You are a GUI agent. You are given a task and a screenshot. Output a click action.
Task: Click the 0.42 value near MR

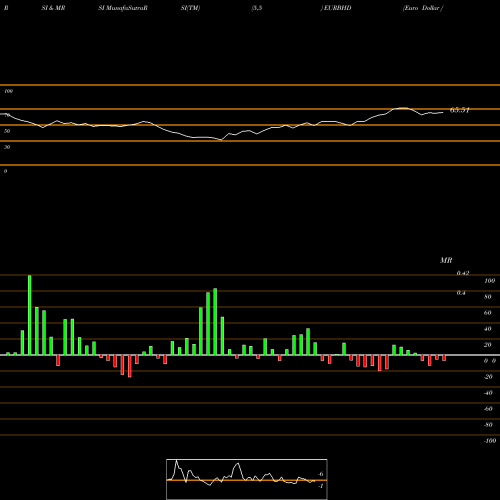point(463,273)
